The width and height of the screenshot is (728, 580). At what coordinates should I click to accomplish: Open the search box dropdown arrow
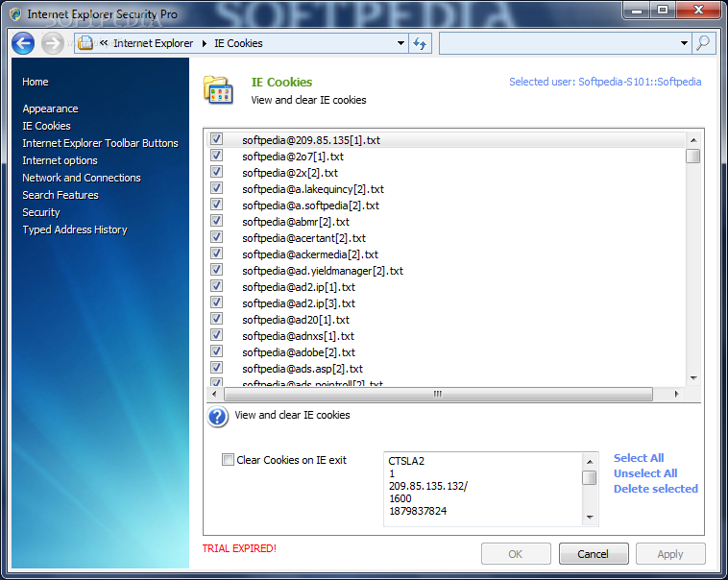pos(684,43)
